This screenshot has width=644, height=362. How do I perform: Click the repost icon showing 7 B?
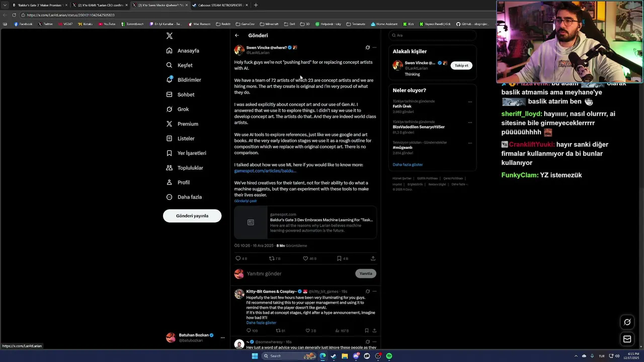tap(272, 258)
